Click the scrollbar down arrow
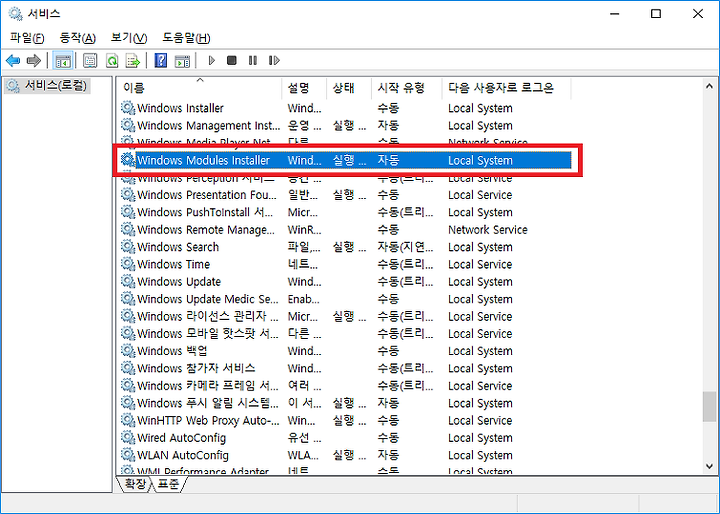720x514 pixels. [709, 466]
